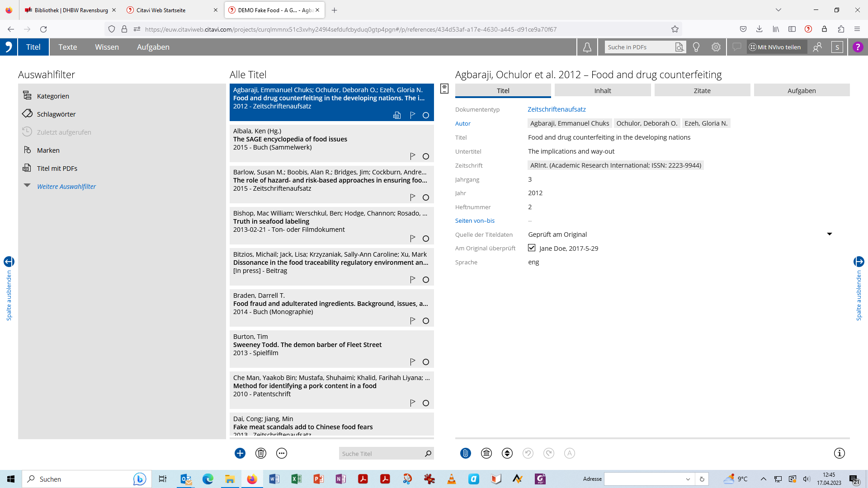Viewport: 868px width, 488px height.
Task: Open the notifications bell icon
Action: (x=587, y=47)
